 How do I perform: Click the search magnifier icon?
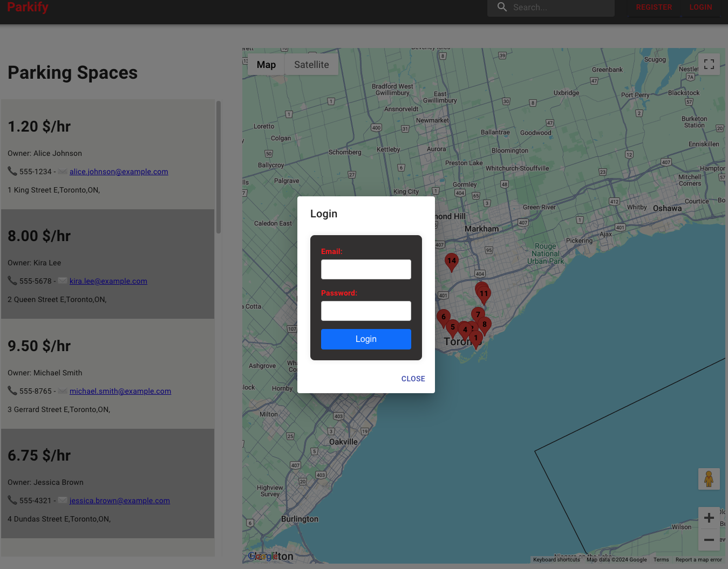pyautogui.click(x=502, y=7)
